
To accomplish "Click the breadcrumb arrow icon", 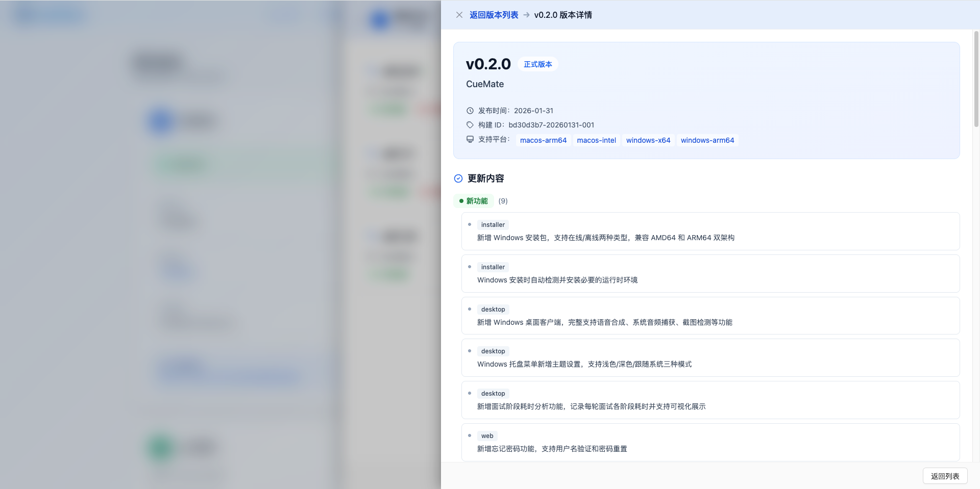I will point(526,15).
